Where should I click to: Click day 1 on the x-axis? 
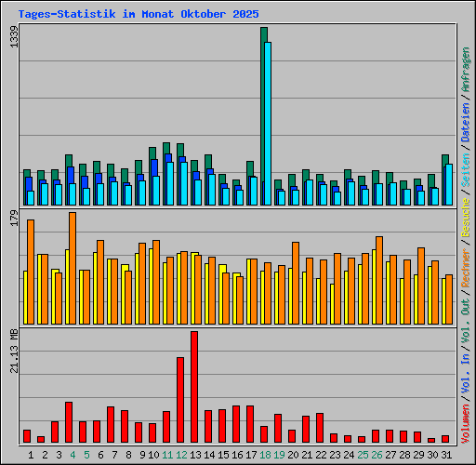click(x=31, y=455)
